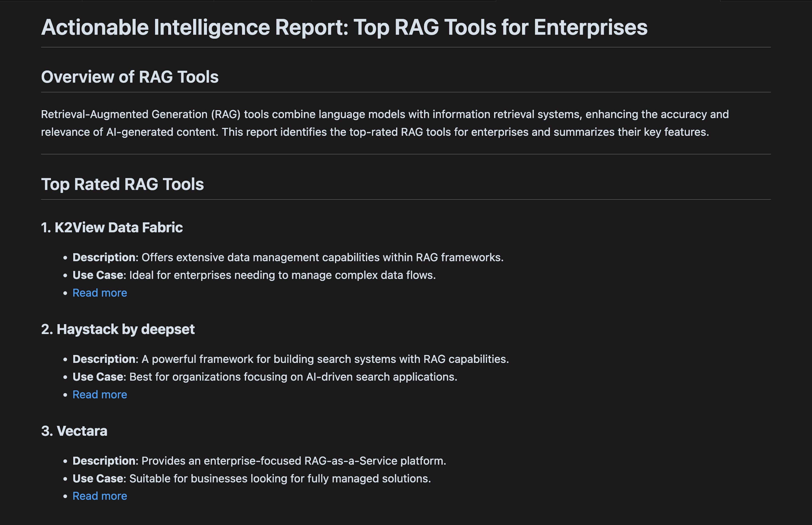Click the line 'Suitable for businesses looking for fully managed solutions'

pos(252,479)
